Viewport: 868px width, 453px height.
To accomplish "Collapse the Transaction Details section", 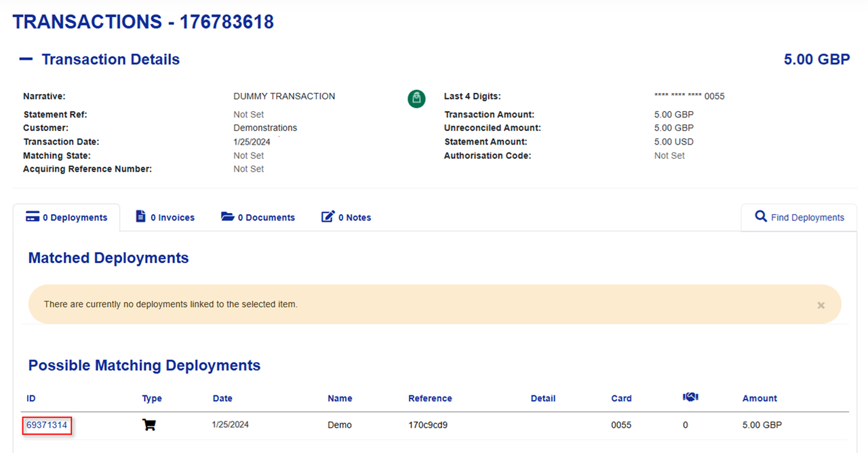I will pos(26,59).
